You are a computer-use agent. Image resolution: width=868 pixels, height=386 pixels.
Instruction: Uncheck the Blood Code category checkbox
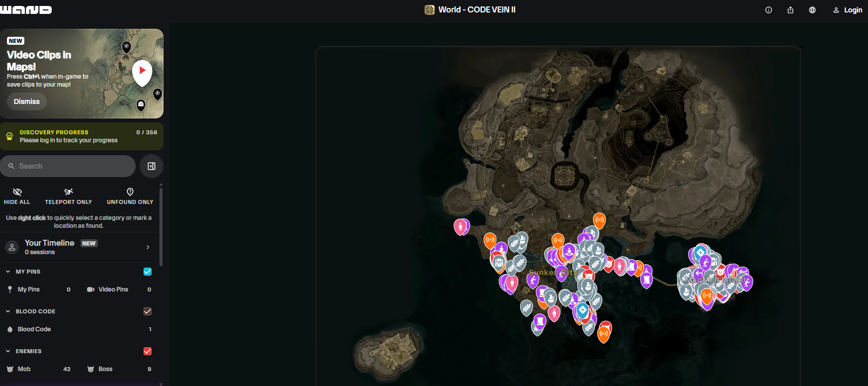148,311
